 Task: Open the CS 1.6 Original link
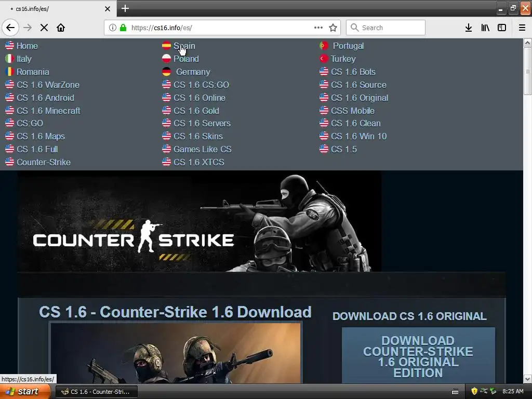pos(360,98)
